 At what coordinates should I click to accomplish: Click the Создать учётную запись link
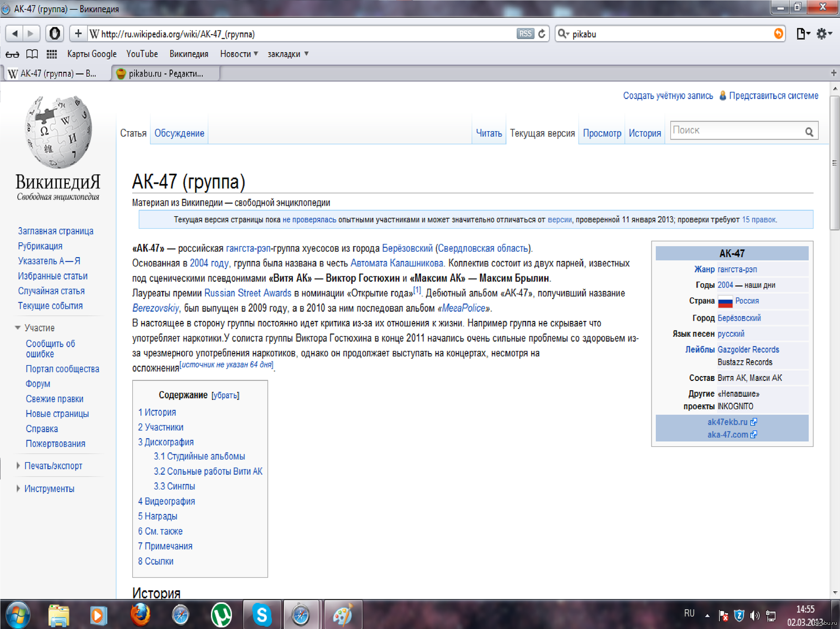[x=668, y=95]
